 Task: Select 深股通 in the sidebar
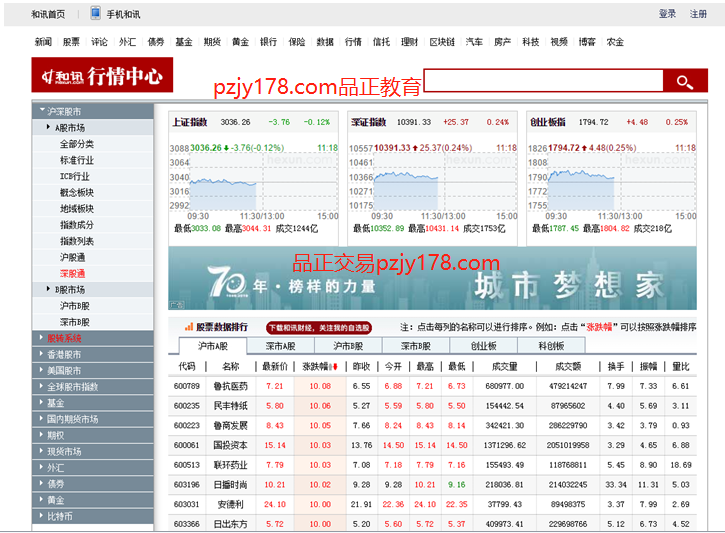(x=73, y=274)
